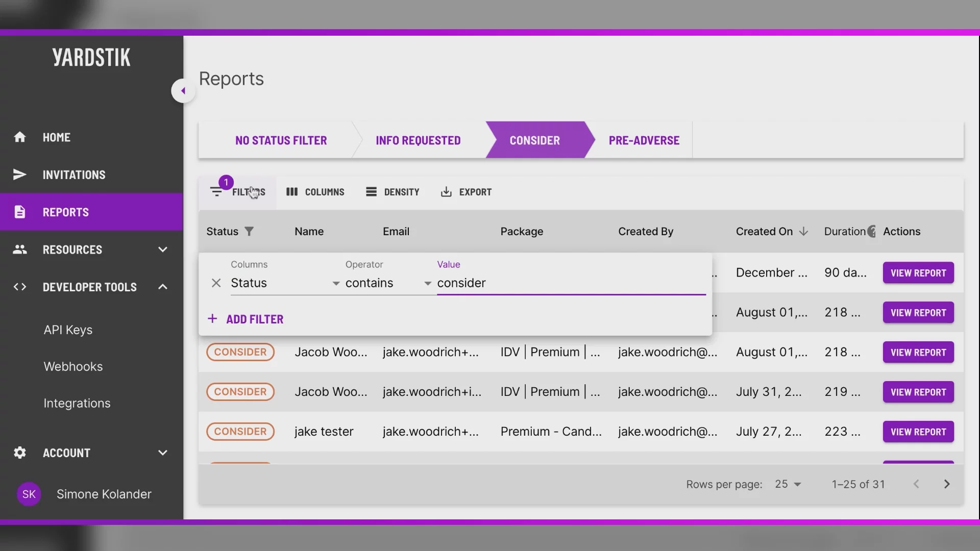This screenshot has height=551, width=980.
Task: Remove the Status filter with the X icon
Action: click(x=216, y=283)
